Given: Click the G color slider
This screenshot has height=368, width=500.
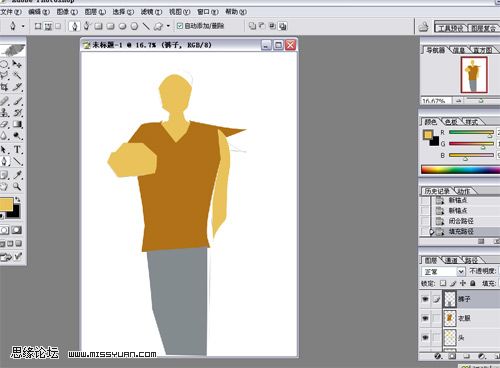Looking at the screenshot, I should click(x=471, y=144).
